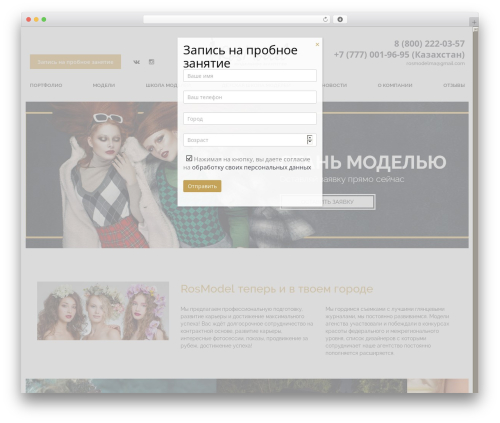Viewport: 500px width, 423px height.
Task: Click the 'Оставить заявку' banner button
Action: pyautogui.click(x=328, y=202)
